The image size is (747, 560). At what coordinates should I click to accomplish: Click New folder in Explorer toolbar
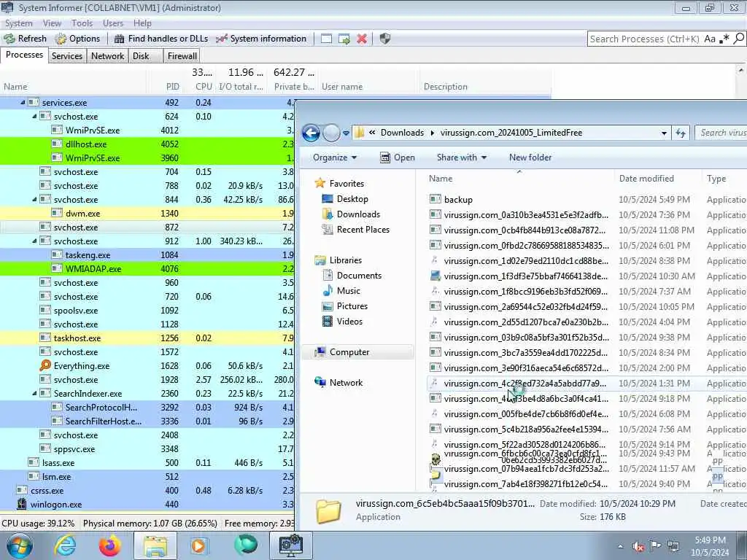click(530, 157)
